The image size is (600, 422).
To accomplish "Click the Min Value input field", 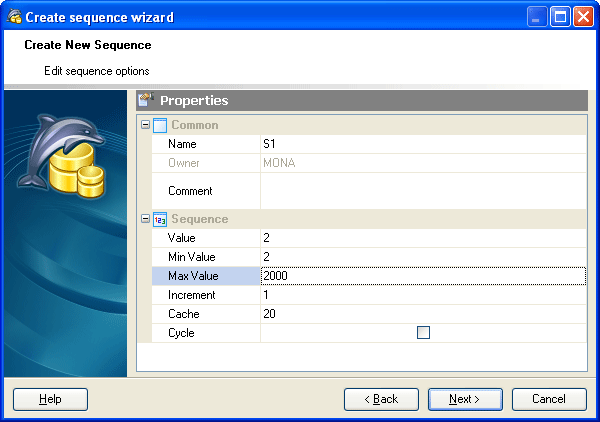I will point(422,257).
